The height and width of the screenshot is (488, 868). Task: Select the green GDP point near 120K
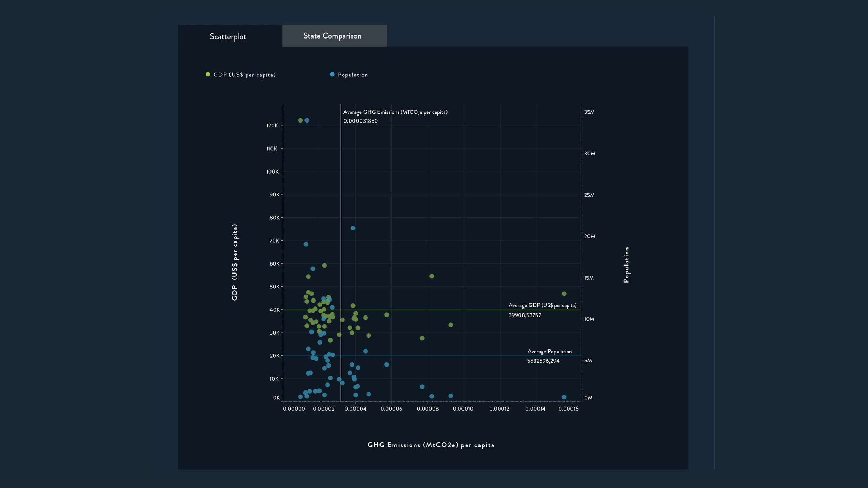coord(300,120)
